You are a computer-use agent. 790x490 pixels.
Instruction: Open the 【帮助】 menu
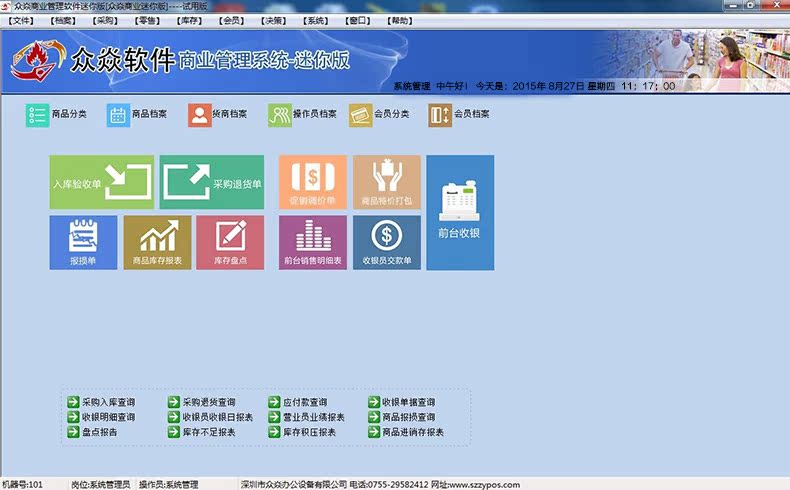(x=400, y=21)
